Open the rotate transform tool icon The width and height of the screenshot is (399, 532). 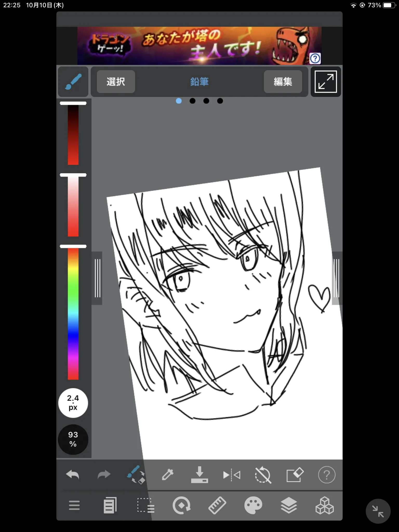182,505
